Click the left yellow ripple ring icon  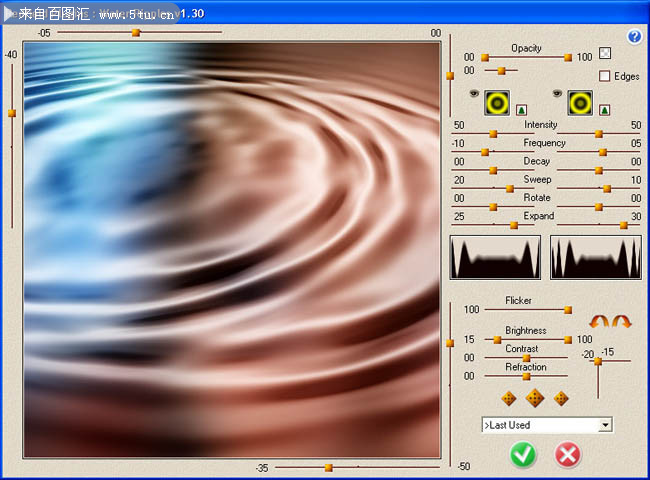pyautogui.click(x=497, y=102)
